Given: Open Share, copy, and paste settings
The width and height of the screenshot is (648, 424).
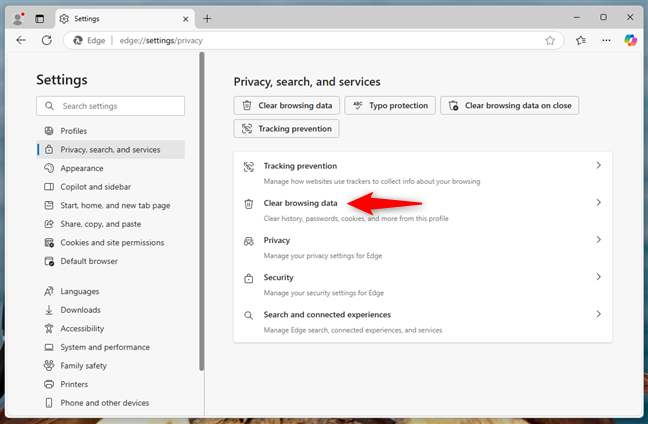Looking at the screenshot, I should tap(110, 224).
